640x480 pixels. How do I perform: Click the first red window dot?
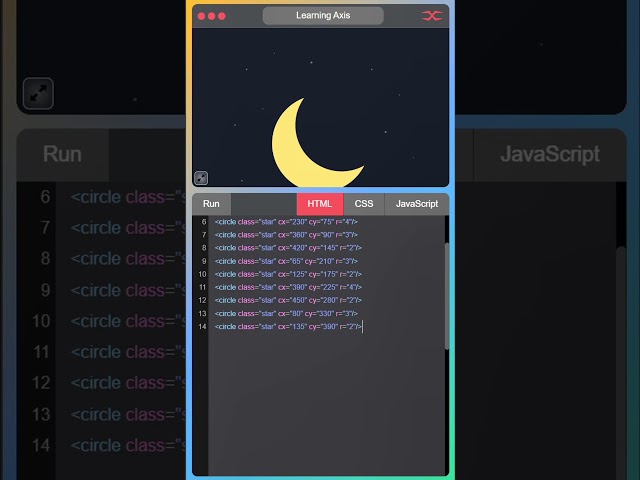point(201,16)
